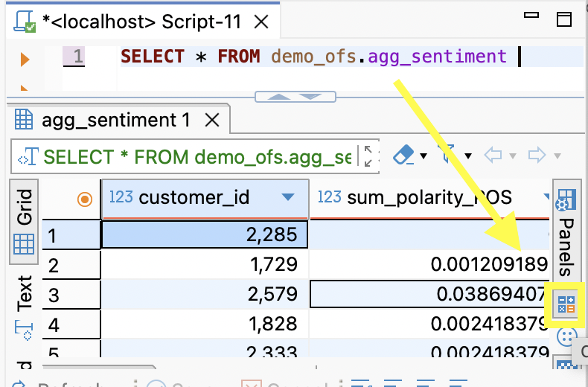This screenshot has width=588, height=387.
Task: Open the customer_id column dropdown arrow
Action: 287,197
